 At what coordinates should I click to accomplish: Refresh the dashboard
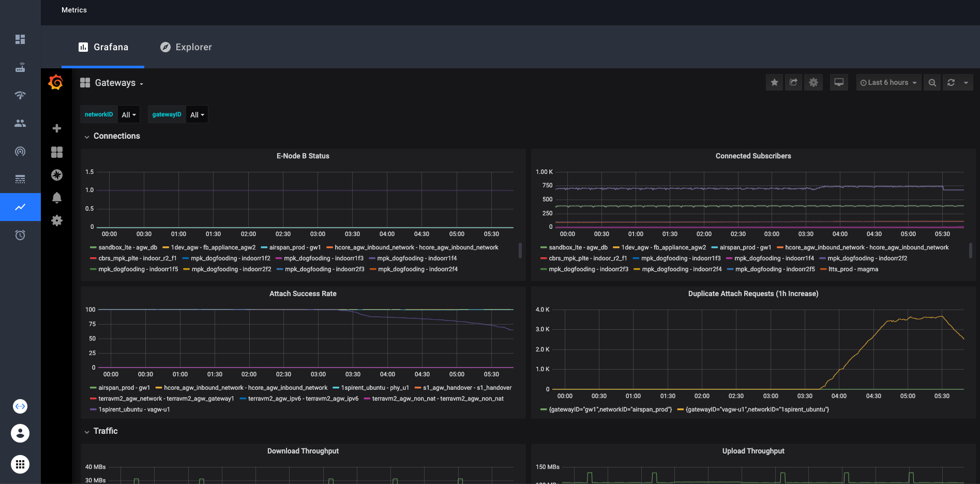point(951,82)
